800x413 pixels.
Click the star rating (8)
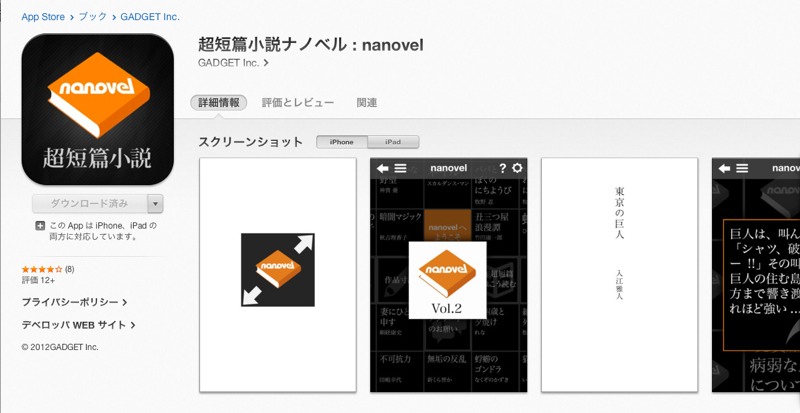click(48, 269)
